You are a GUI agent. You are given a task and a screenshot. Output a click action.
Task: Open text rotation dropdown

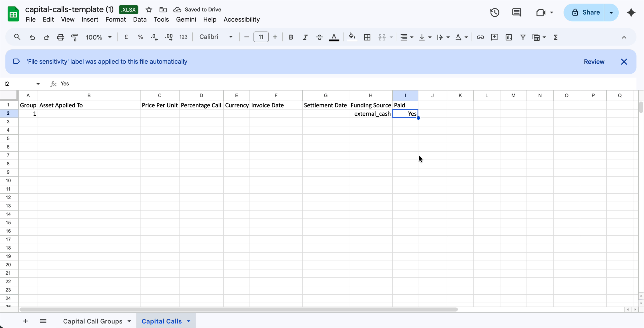point(461,37)
